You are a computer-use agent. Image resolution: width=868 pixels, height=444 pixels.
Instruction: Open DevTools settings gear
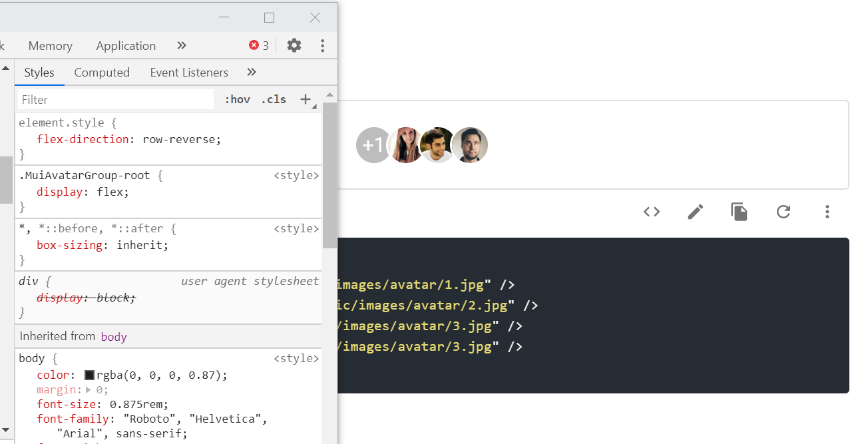coord(294,45)
